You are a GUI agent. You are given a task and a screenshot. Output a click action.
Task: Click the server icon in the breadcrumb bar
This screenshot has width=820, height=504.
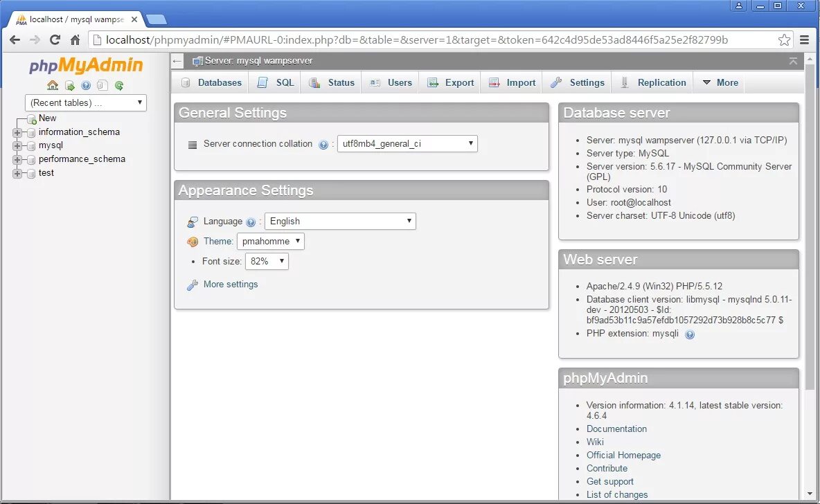pyautogui.click(x=197, y=61)
